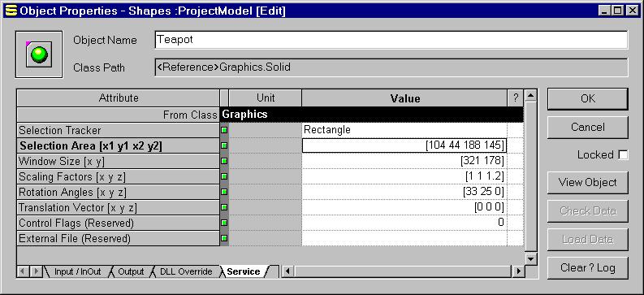This screenshot has height=295, width=644.
Task: Click the ? column header
Action: click(516, 98)
